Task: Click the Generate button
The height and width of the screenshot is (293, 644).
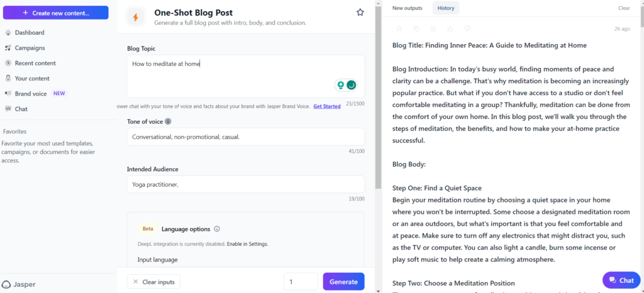Action: 343,282
